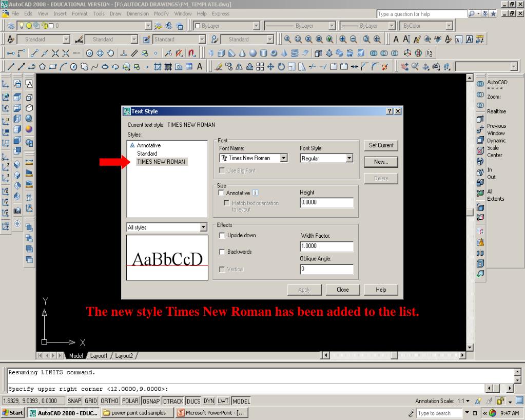The height and width of the screenshot is (420, 525).
Task: Select the Rotate tool
Action: click(x=281, y=67)
